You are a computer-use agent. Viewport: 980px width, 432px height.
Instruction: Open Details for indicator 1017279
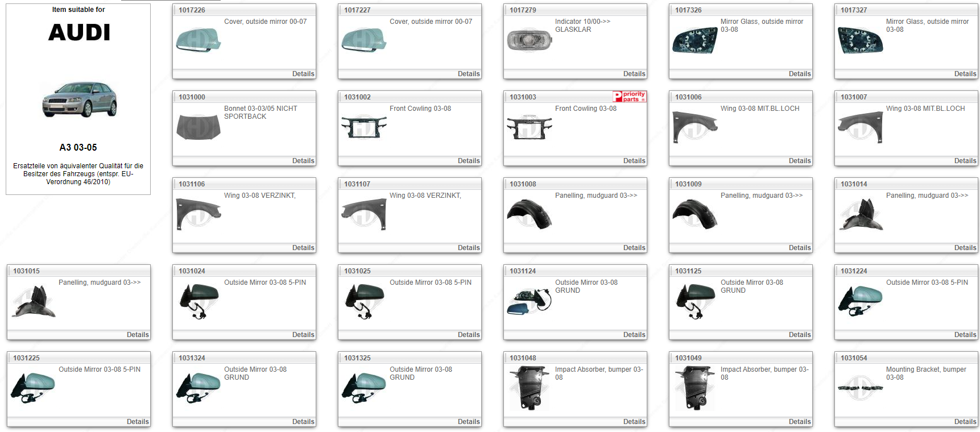point(634,74)
